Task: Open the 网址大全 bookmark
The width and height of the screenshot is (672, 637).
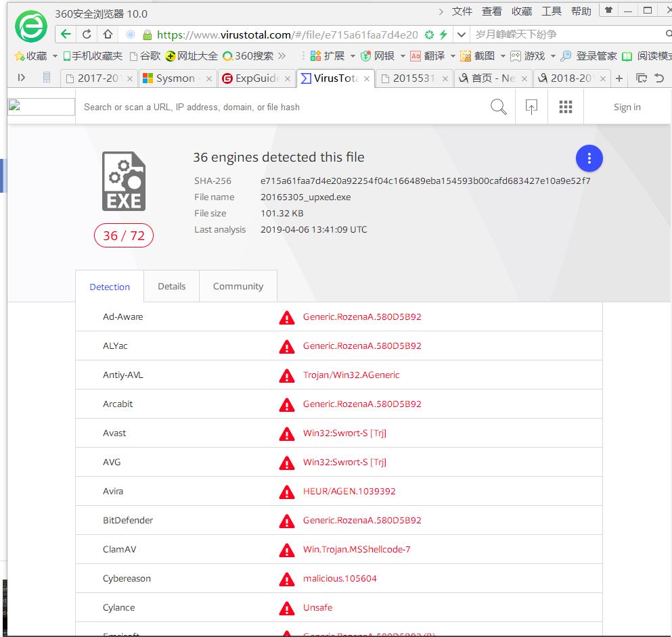Action: coord(191,56)
